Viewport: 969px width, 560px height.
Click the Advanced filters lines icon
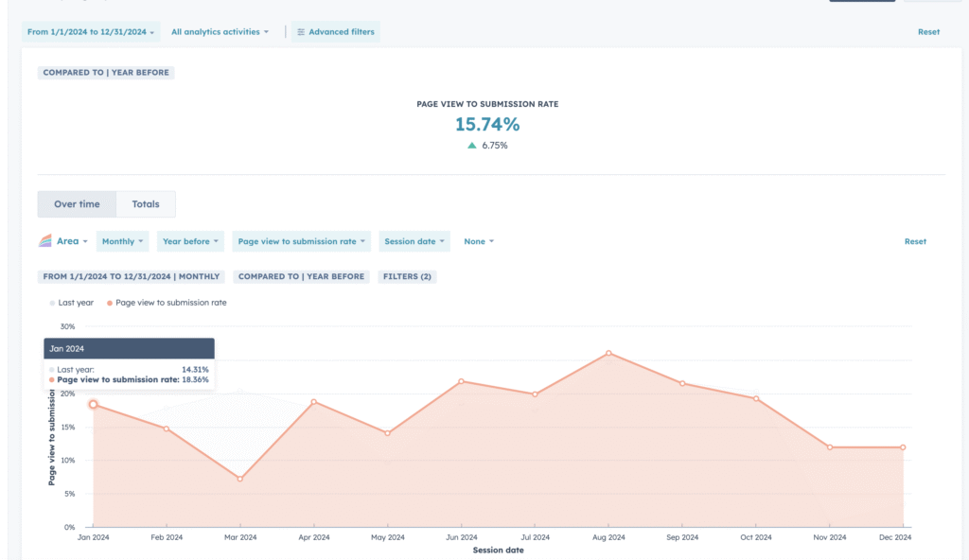click(x=301, y=32)
